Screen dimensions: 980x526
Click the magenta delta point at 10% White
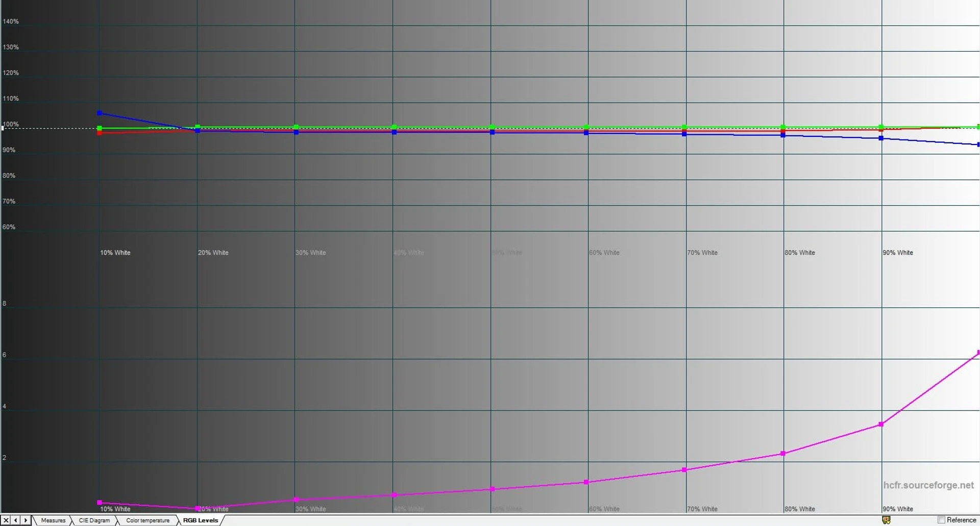tap(100, 503)
